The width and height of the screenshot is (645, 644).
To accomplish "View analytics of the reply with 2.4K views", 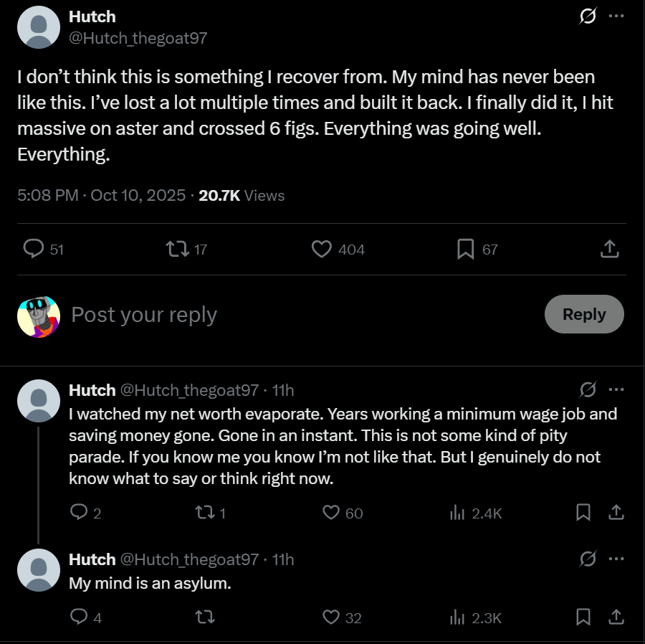I will tap(457, 513).
